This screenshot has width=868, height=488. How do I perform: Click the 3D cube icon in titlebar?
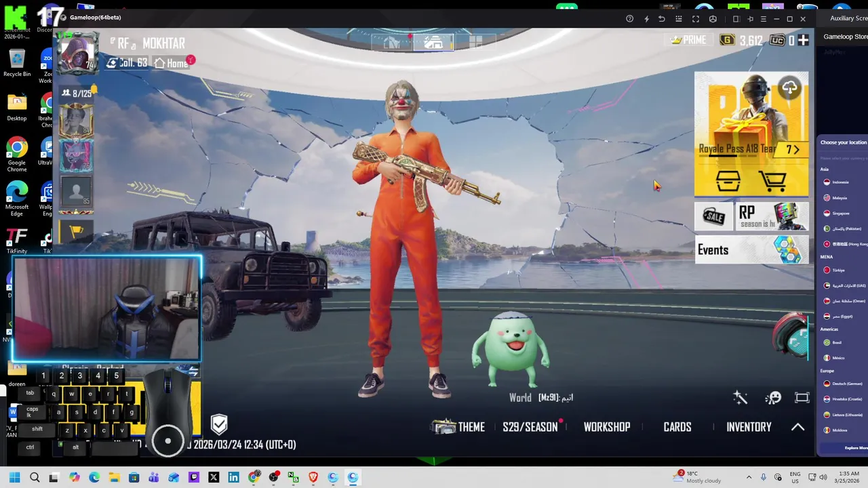713,19
